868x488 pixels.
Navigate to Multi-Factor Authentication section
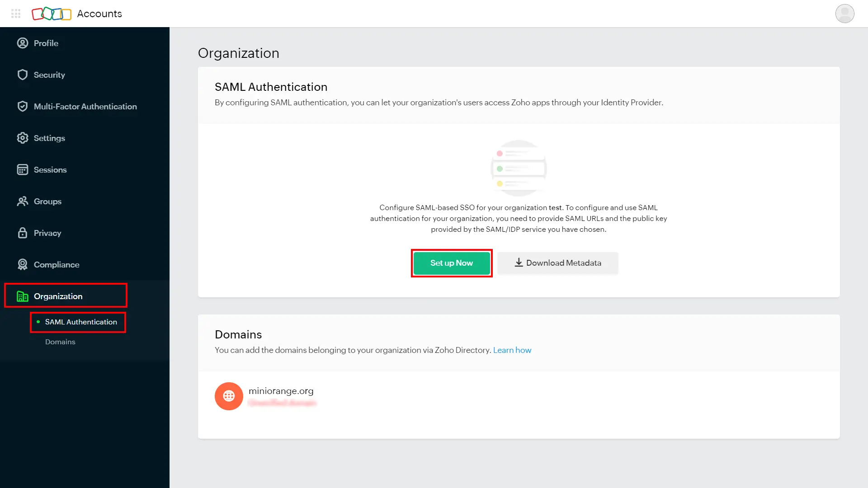pos(85,106)
